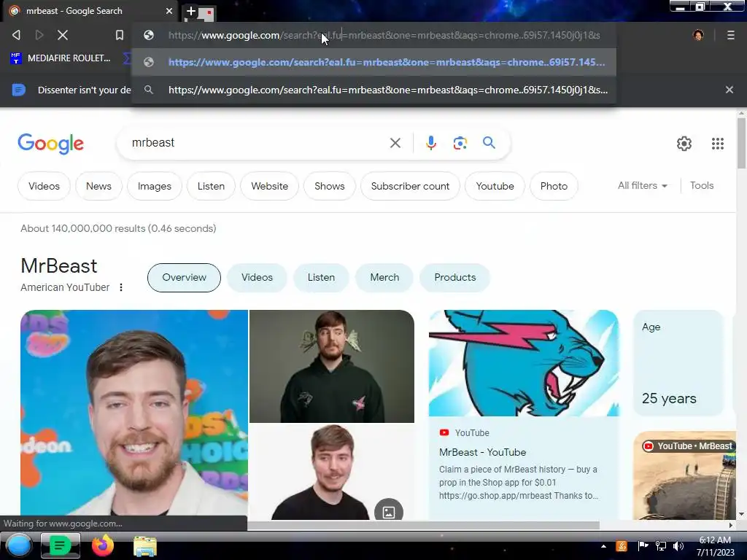Open the MEDIAFIRE ROULET... bookmark

pyautogui.click(x=61, y=58)
